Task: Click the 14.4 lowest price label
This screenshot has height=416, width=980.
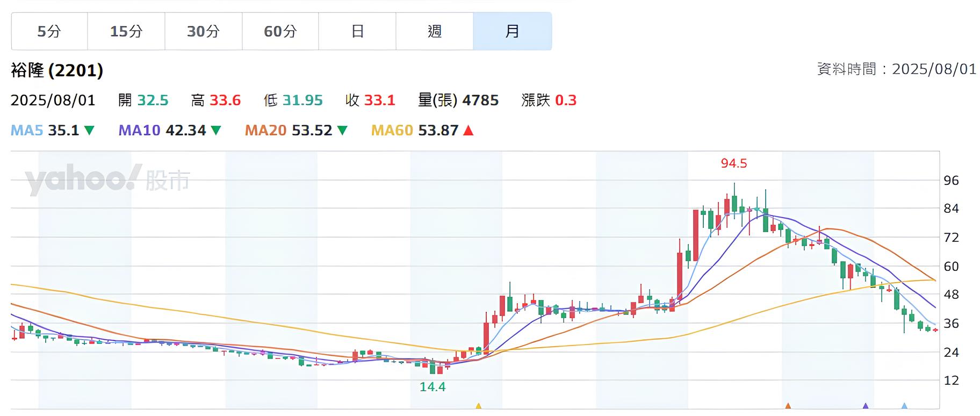Action: pyautogui.click(x=433, y=387)
